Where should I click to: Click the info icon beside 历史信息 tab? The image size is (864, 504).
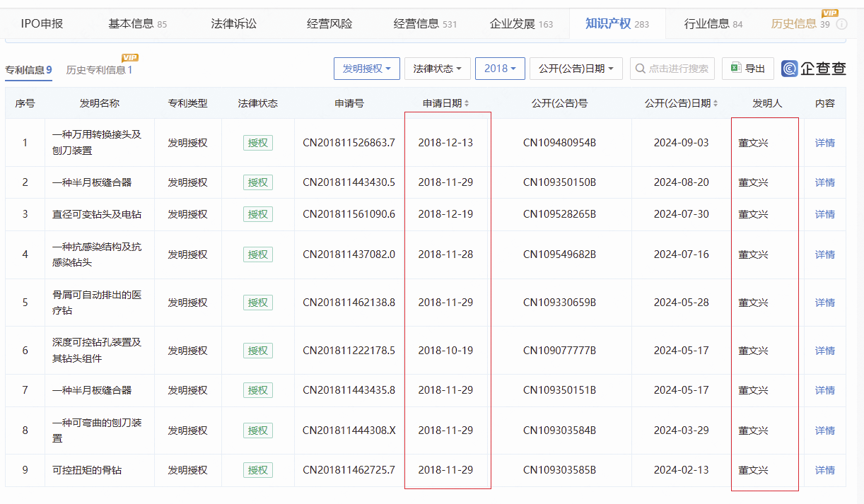(x=841, y=24)
